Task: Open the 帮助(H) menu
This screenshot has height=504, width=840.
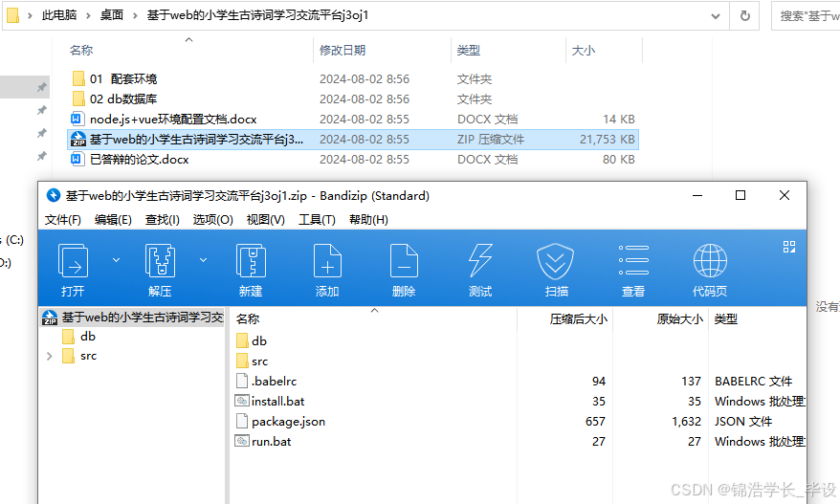Action: pos(368,220)
